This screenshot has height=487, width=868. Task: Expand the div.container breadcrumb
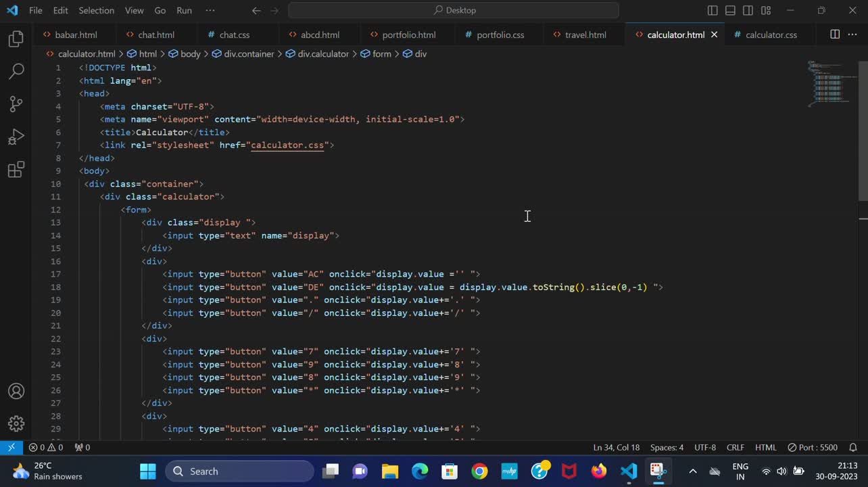249,53
